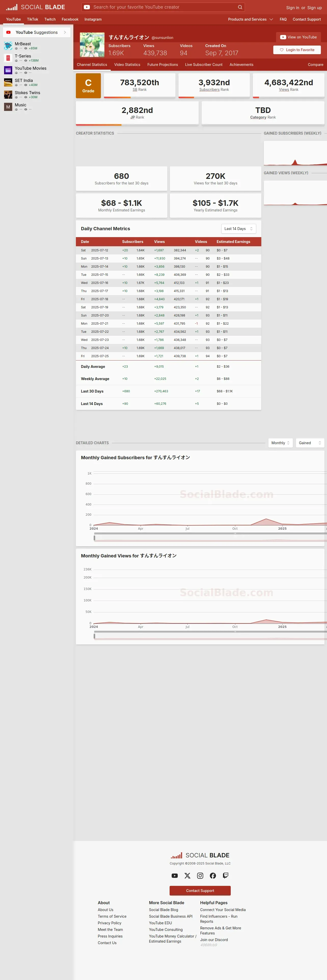Click the Login to Favorite button
This screenshot has width=327, height=980.
click(297, 50)
